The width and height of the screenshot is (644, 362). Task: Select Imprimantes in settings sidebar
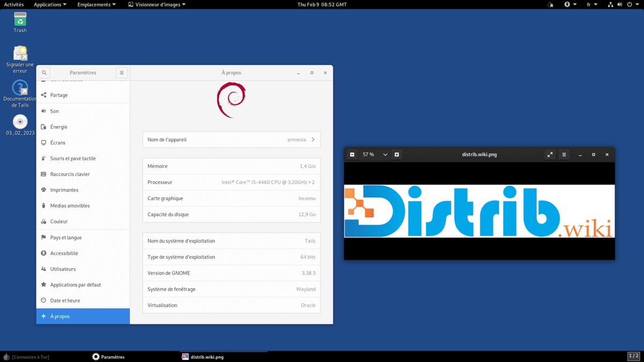pos(83,190)
